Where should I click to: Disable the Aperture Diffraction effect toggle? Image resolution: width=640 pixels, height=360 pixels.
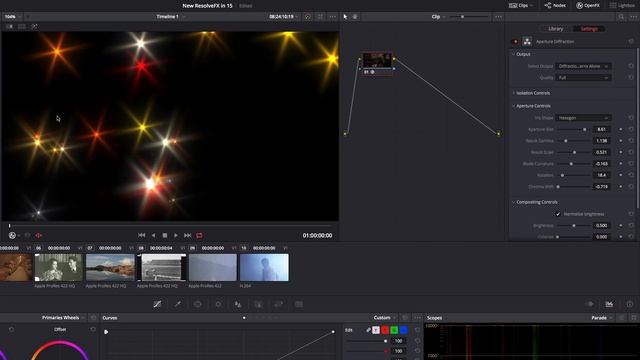pyautogui.click(x=515, y=42)
